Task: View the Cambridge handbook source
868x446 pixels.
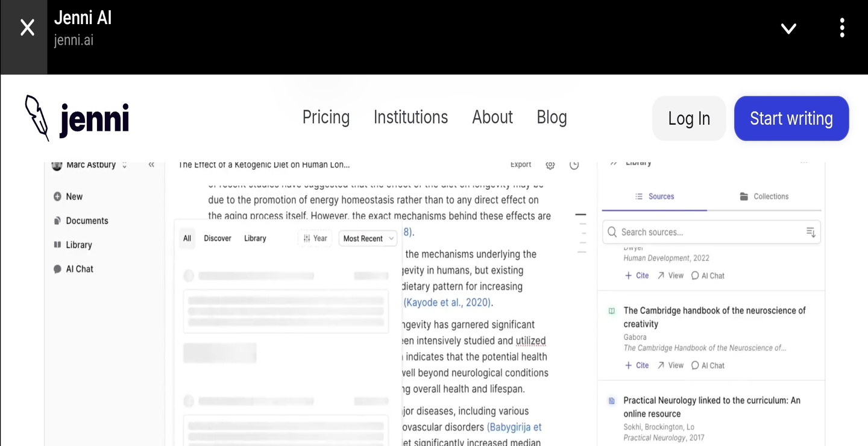Action: click(x=670, y=365)
